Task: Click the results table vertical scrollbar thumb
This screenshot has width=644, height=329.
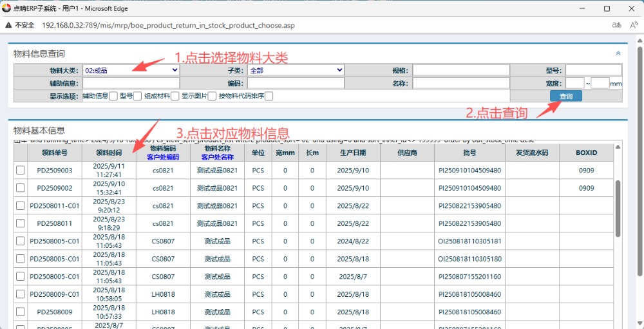Action: pyautogui.click(x=618, y=208)
